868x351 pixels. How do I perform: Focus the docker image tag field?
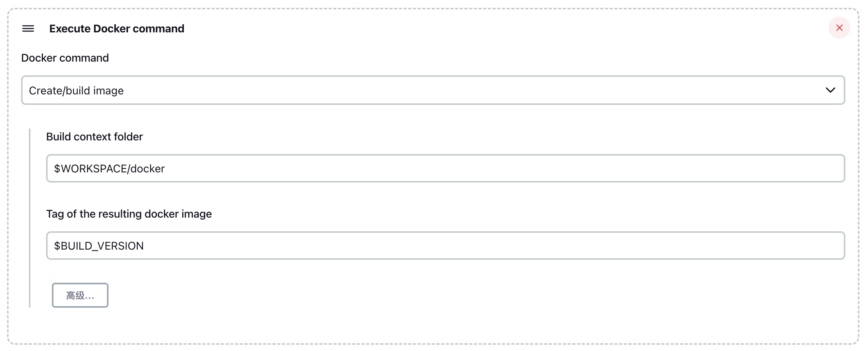pos(446,245)
